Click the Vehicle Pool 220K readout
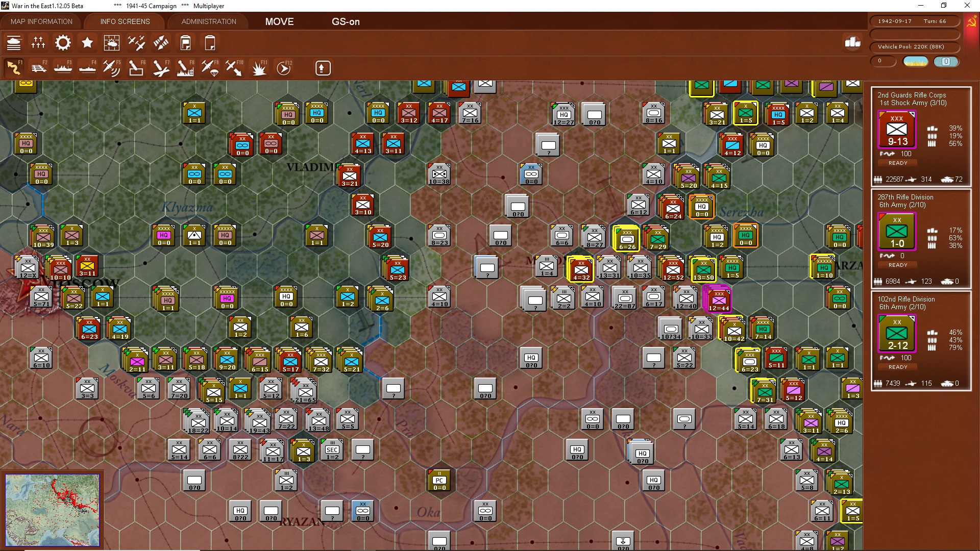Screen dimensions: 980x551 [914, 47]
